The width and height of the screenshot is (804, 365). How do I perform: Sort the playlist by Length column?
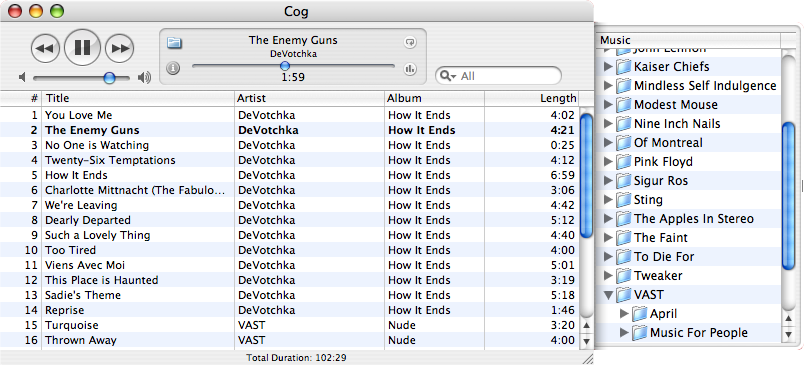(532, 98)
